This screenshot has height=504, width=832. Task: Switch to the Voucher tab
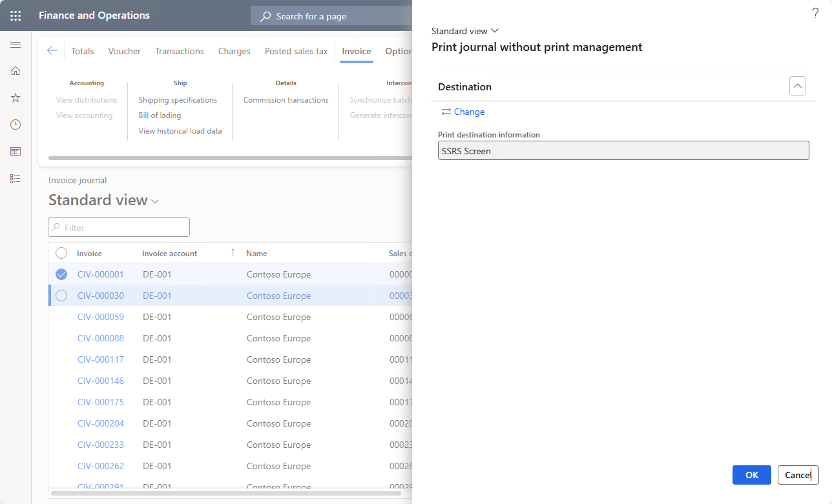click(x=124, y=51)
